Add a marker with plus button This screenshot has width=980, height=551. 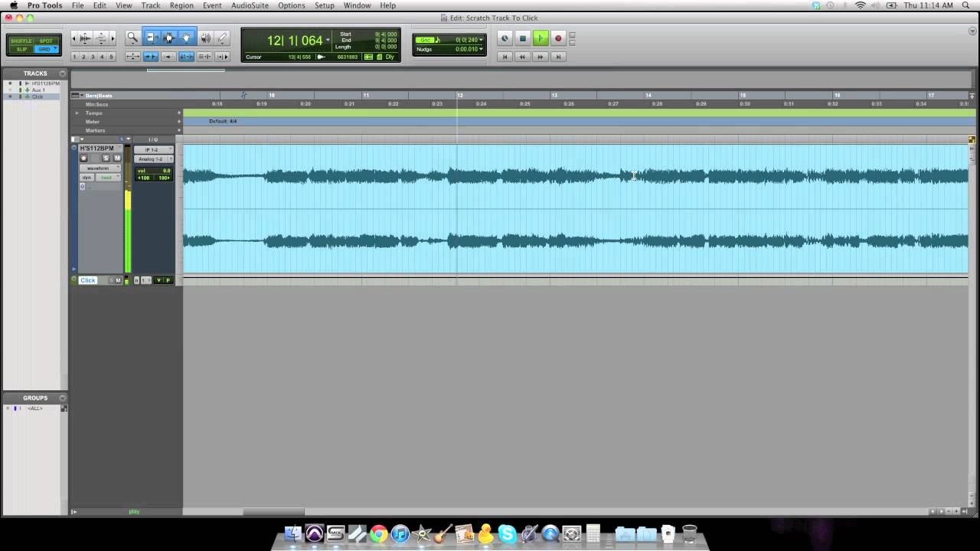[x=179, y=130]
